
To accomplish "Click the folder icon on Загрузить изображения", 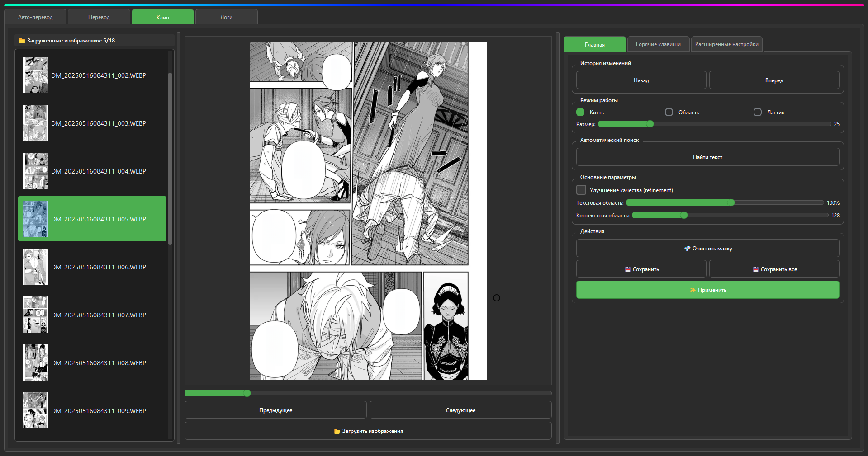I will (337, 432).
